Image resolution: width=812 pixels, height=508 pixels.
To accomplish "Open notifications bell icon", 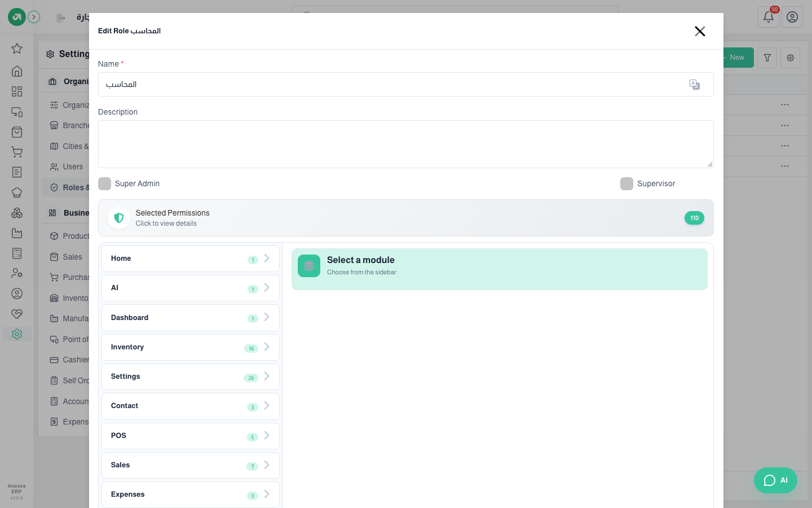I will [x=768, y=17].
